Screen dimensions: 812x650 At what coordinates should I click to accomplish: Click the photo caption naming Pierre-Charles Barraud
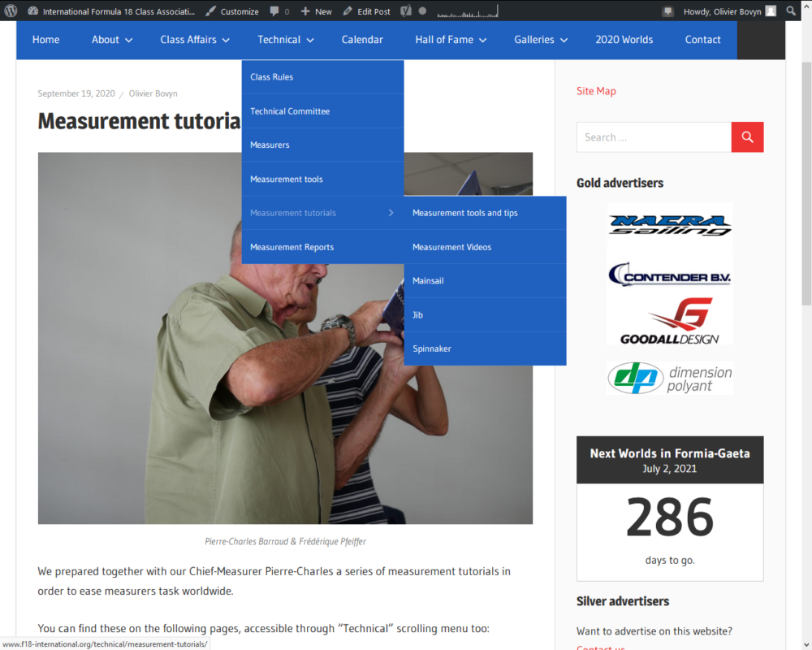click(x=285, y=542)
